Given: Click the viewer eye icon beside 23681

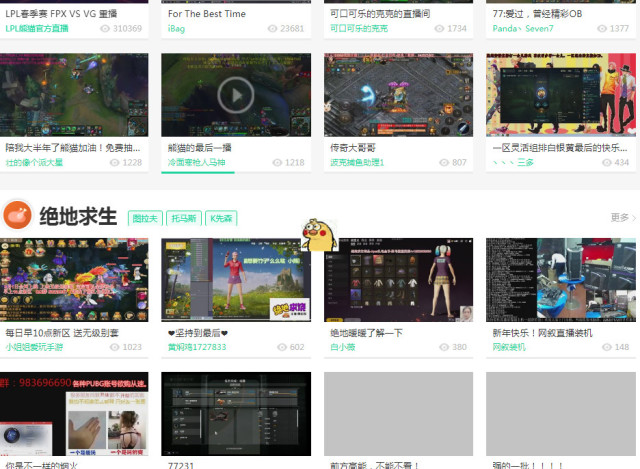Looking at the screenshot, I should [272, 29].
